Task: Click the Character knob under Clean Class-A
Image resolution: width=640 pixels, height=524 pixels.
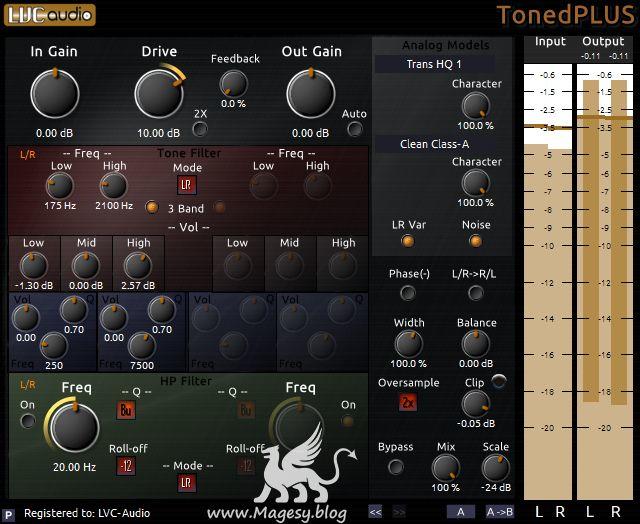Action: (x=476, y=183)
